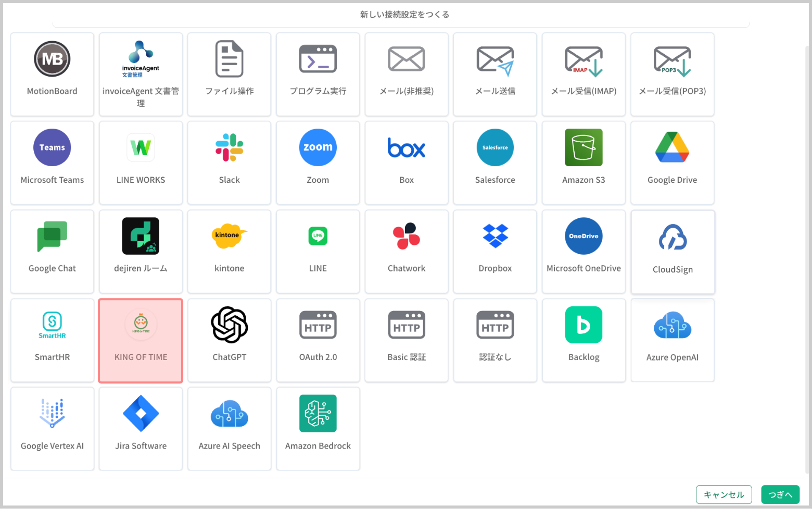This screenshot has width=812, height=509.
Task: Select the メール(非推奨) envelope icon
Action: coord(407,59)
